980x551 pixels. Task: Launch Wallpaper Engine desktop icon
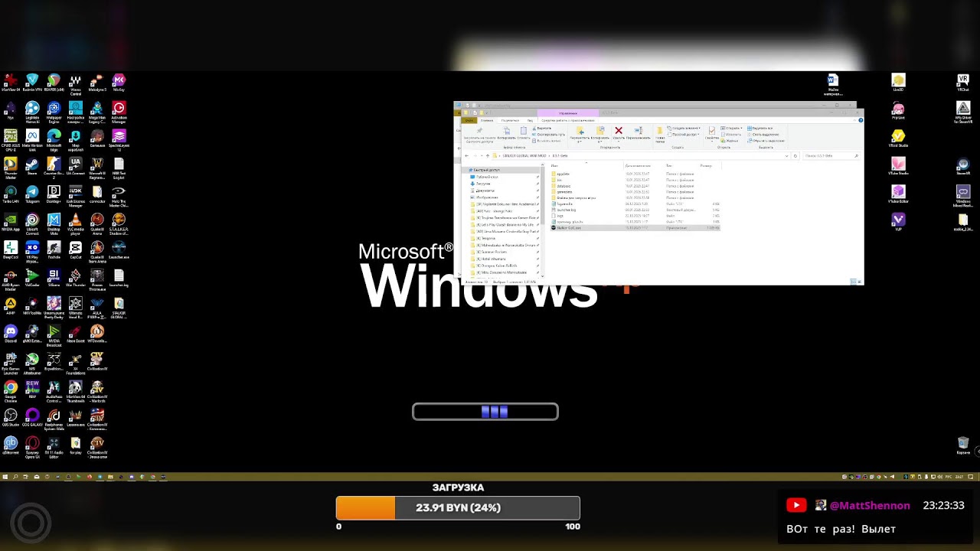[x=54, y=111]
